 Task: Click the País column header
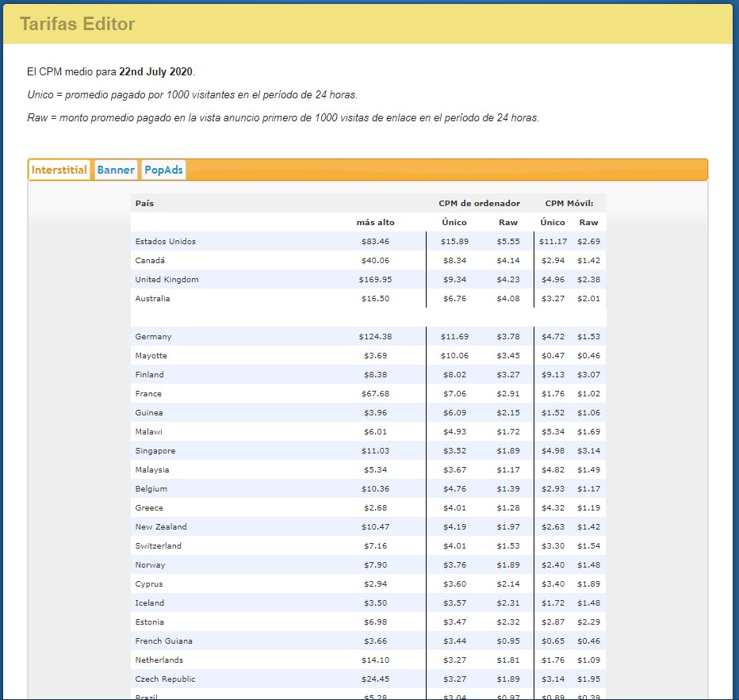point(144,204)
